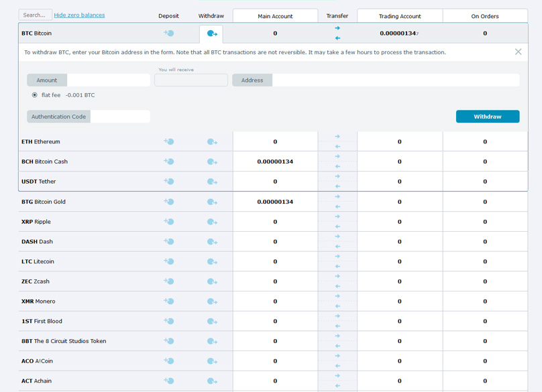Click the BTC Bitcoin deposit icon
542x392 pixels.
pyautogui.click(x=168, y=33)
